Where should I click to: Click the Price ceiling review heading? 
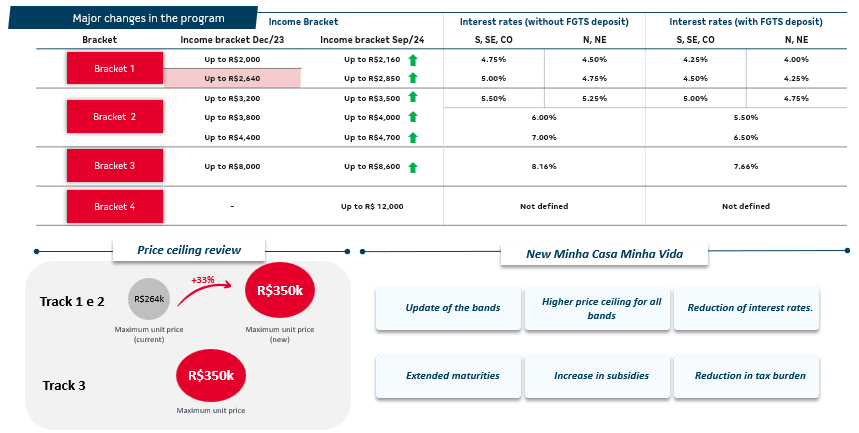[189, 250]
